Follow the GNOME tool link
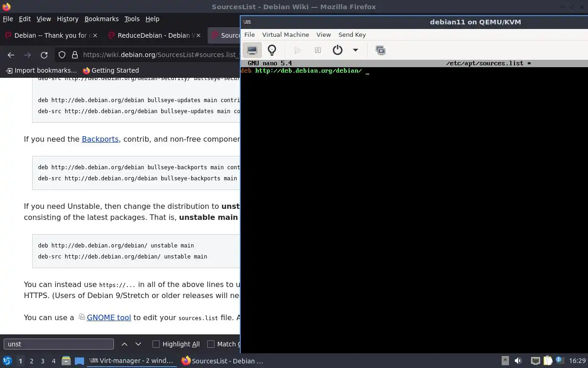The width and height of the screenshot is (588, 368). (x=109, y=317)
